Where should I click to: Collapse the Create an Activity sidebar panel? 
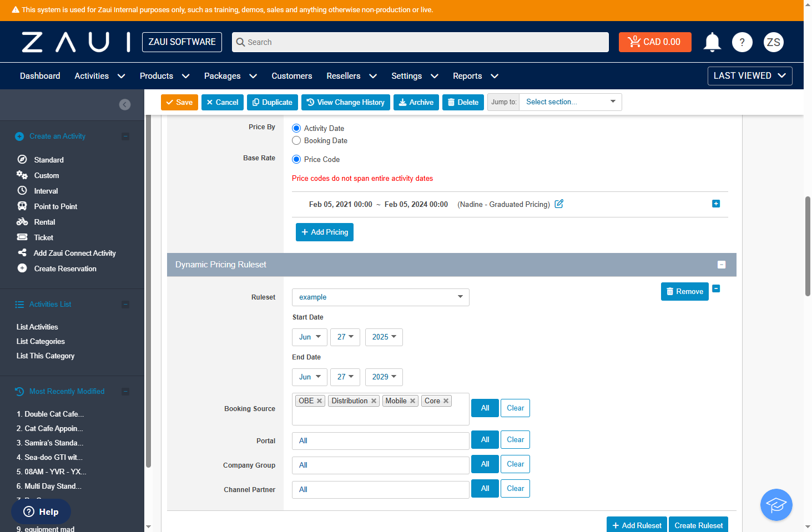point(125,136)
